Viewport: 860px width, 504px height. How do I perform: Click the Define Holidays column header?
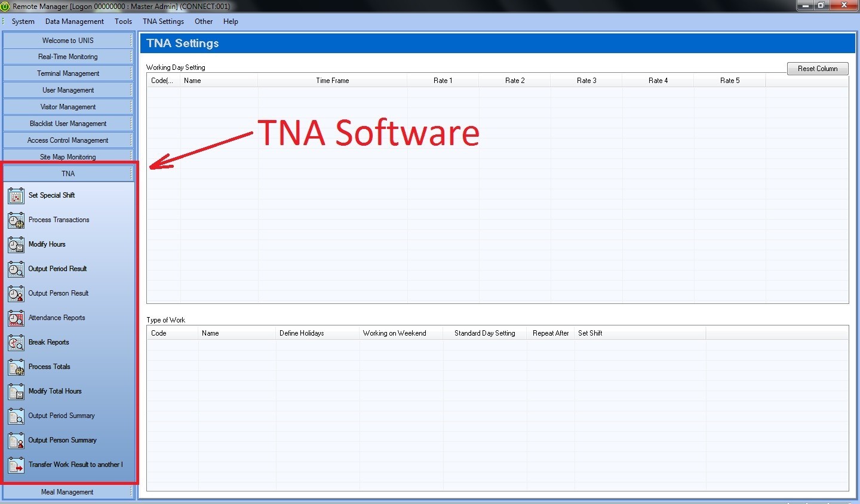[x=302, y=333]
